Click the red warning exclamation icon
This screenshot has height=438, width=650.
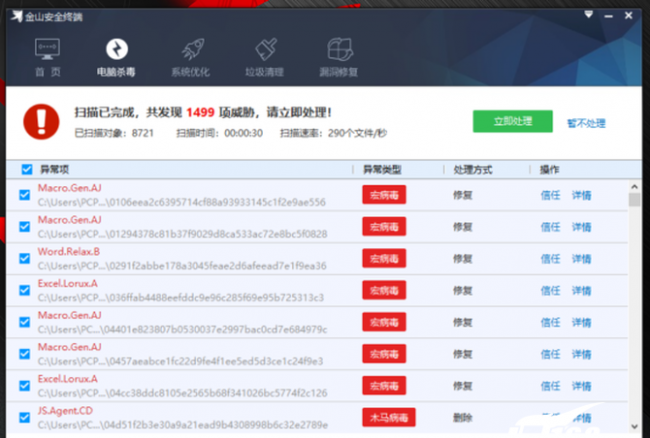pyautogui.click(x=41, y=121)
